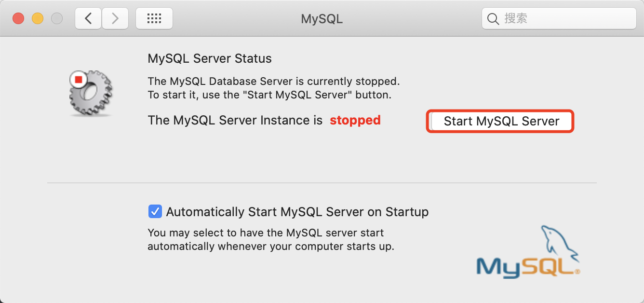The image size is (644, 303).
Task: Click the divider line between sections
Action: tap(322, 182)
